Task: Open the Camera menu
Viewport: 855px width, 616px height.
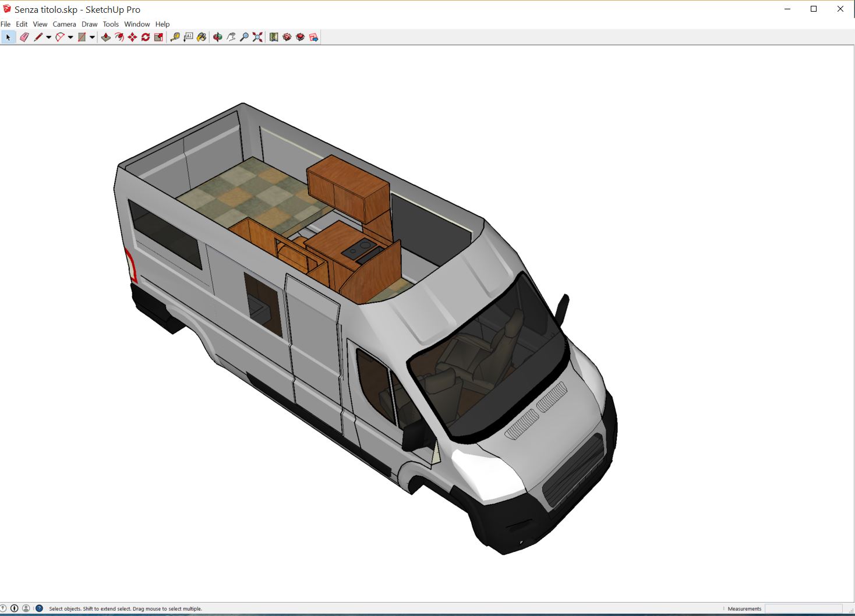Action: click(x=64, y=24)
